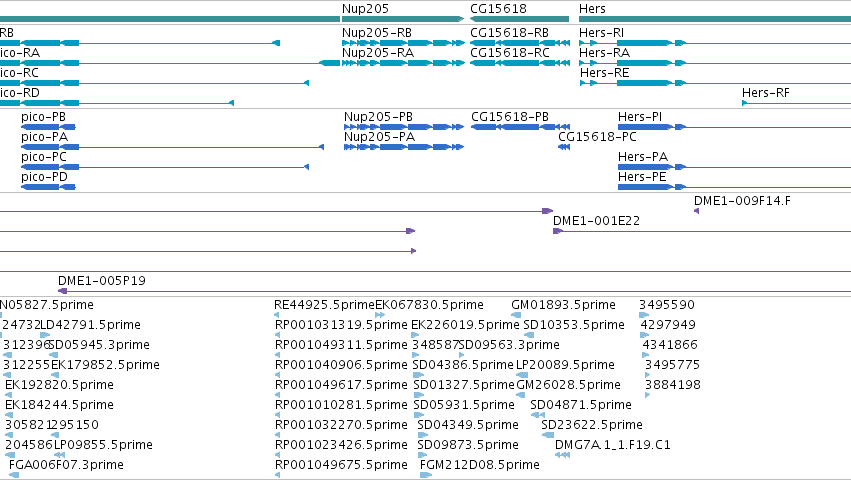Select RP001010281.5prime

tap(341, 405)
